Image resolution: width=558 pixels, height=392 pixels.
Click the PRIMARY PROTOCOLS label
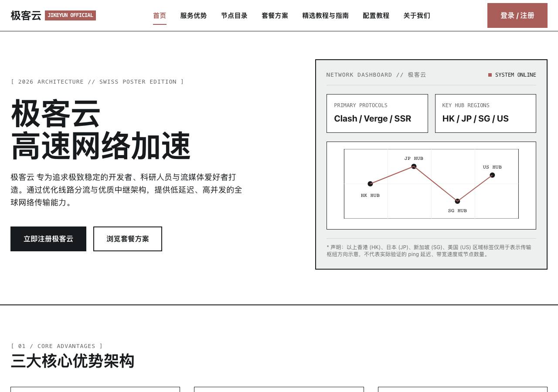[x=361, y=105]
